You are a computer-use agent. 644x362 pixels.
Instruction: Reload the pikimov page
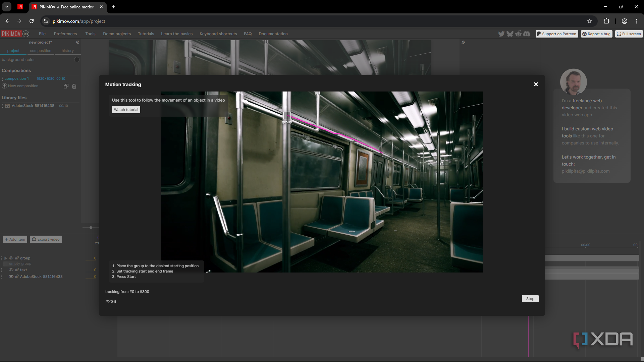pyautogui.click(x=32, y=21)
